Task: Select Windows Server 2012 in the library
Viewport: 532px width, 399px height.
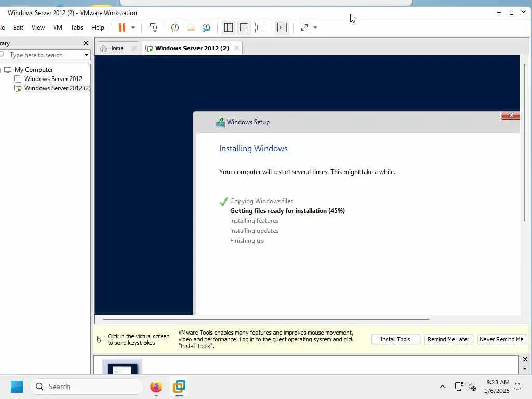Action: tap(54, 79)
